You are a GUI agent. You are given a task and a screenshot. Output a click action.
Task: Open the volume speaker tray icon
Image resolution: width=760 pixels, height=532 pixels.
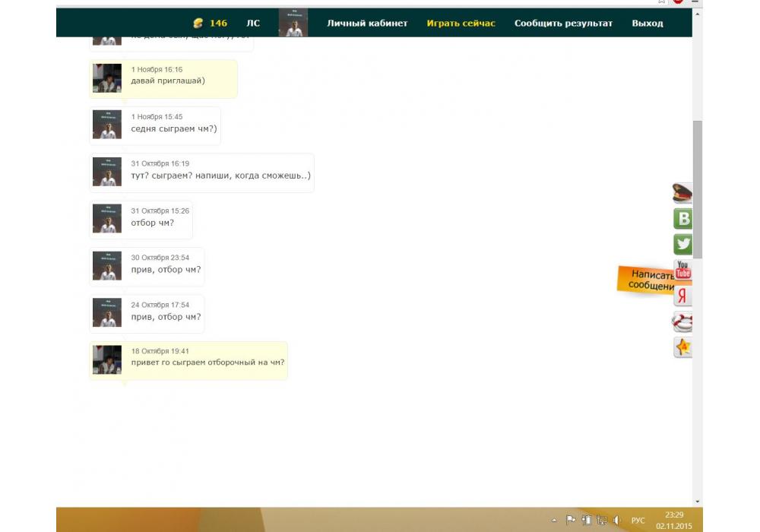click(x=616, y=521)
